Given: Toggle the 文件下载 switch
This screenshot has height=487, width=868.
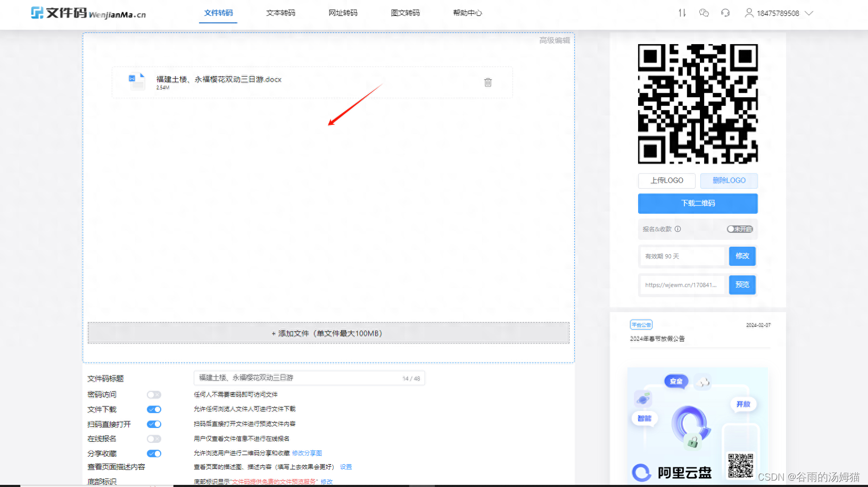Looking at the screenshot, I should coord(154,409).
